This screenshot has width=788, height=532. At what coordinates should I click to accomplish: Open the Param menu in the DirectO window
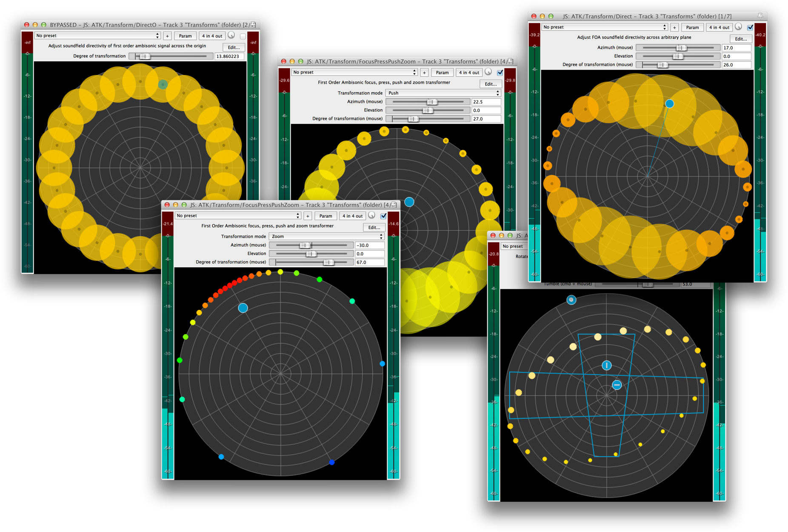(x=185, y=36)
